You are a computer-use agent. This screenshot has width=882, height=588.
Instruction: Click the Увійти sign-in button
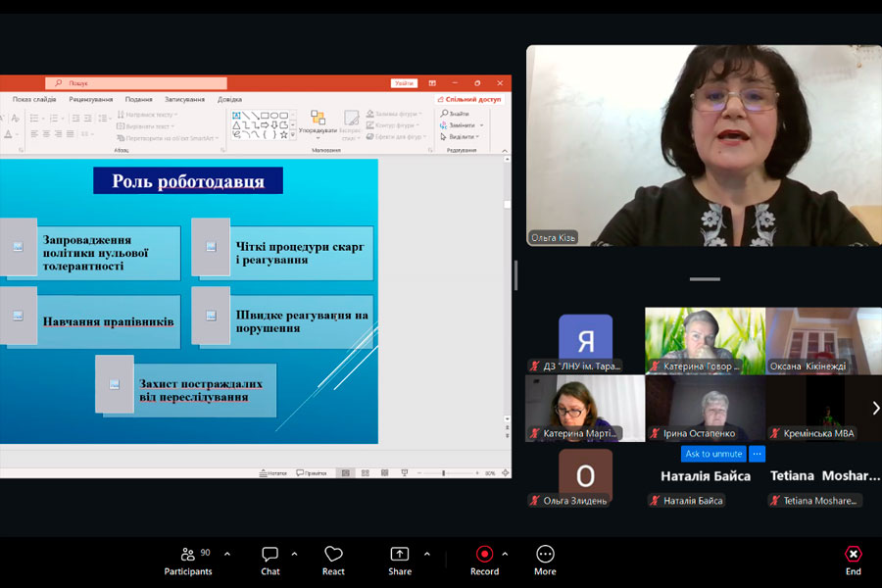coord(404,83)
